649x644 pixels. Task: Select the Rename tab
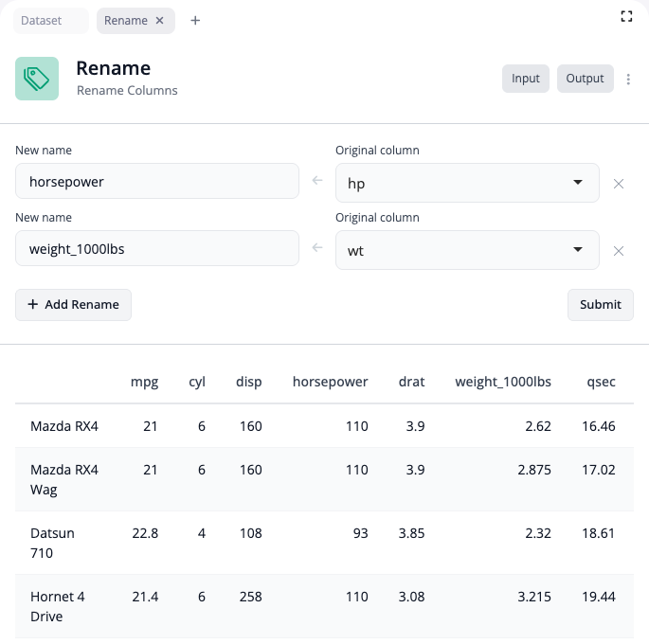(x=126, y=21)
